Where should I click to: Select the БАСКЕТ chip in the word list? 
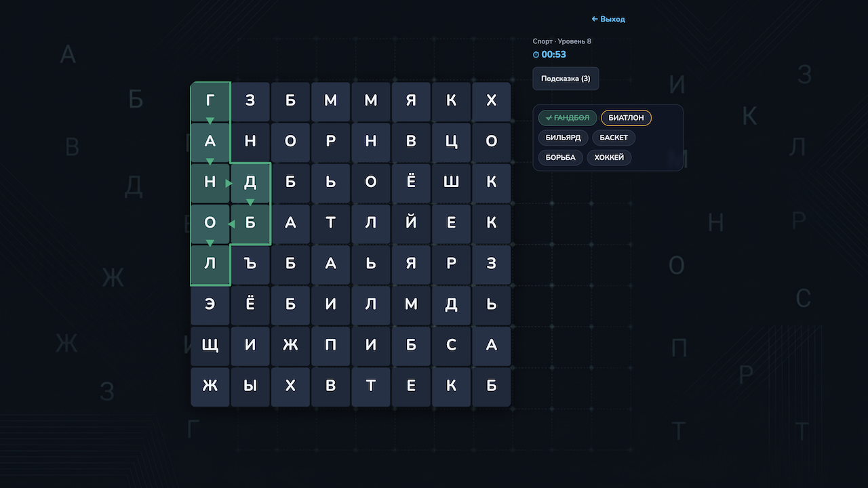[613, 138]
